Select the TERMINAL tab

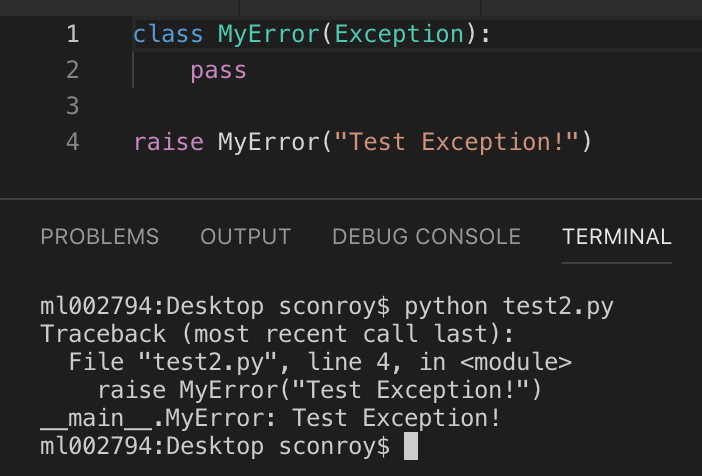coord(616,236)
